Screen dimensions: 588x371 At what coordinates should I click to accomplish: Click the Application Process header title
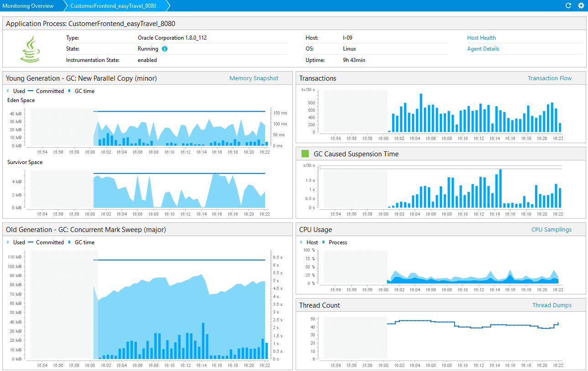click(x=90, y=24)
